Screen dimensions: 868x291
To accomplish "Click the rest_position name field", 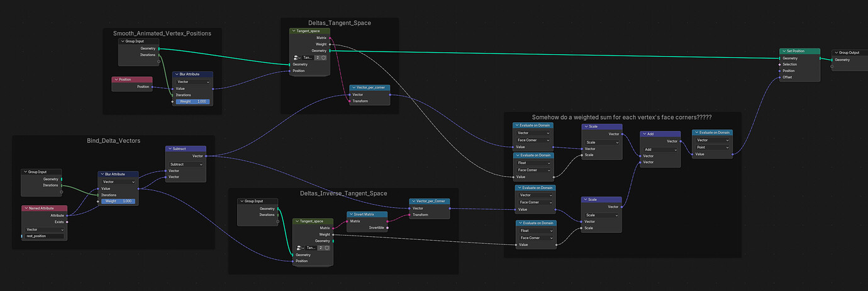I will (44, 236).
